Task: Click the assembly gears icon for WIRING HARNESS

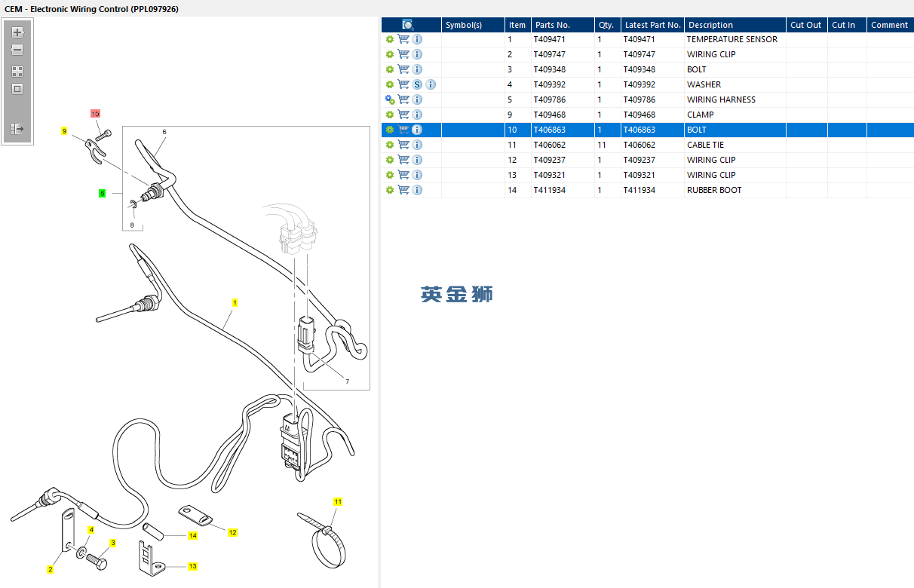Action: pos(390,100)
